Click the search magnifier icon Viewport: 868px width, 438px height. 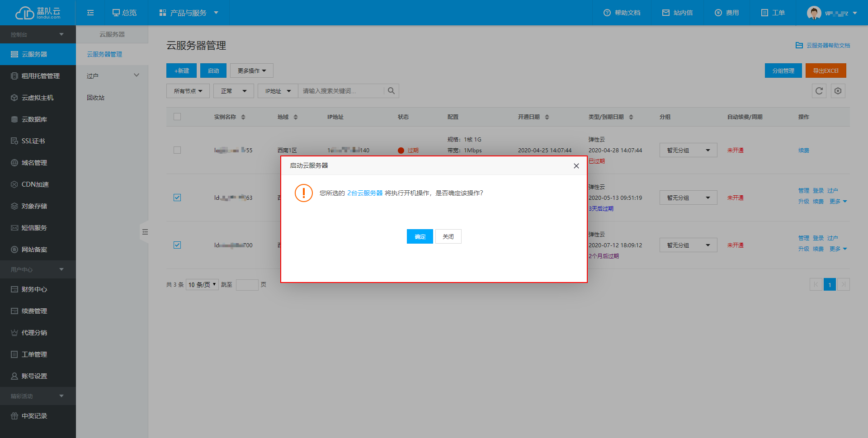pyautogui.click(x=391, y=91)
